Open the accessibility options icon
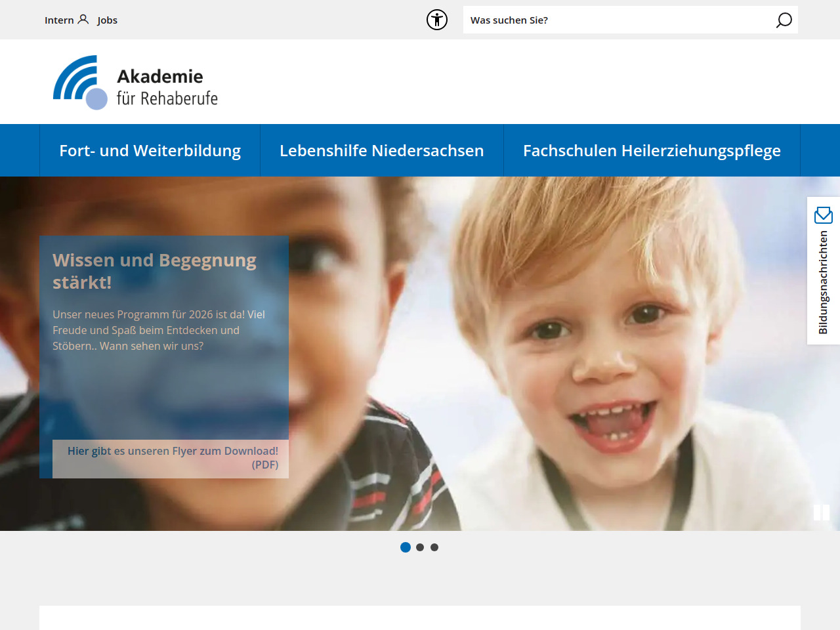 pos(437,20)
